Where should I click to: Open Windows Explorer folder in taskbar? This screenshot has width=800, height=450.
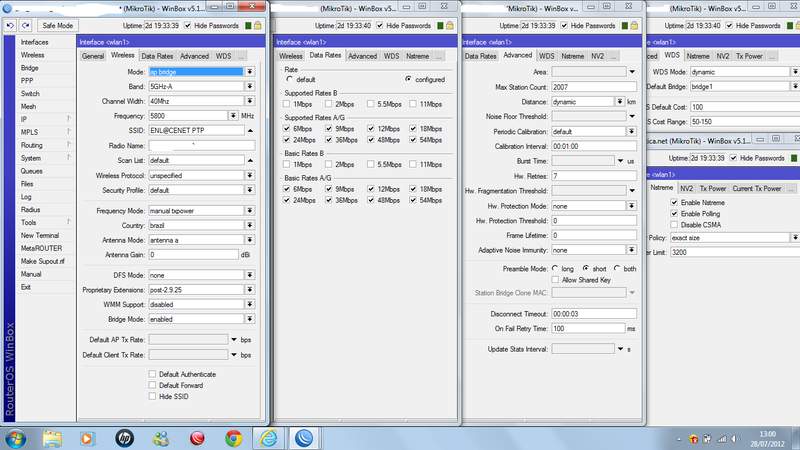coord(52,438)
